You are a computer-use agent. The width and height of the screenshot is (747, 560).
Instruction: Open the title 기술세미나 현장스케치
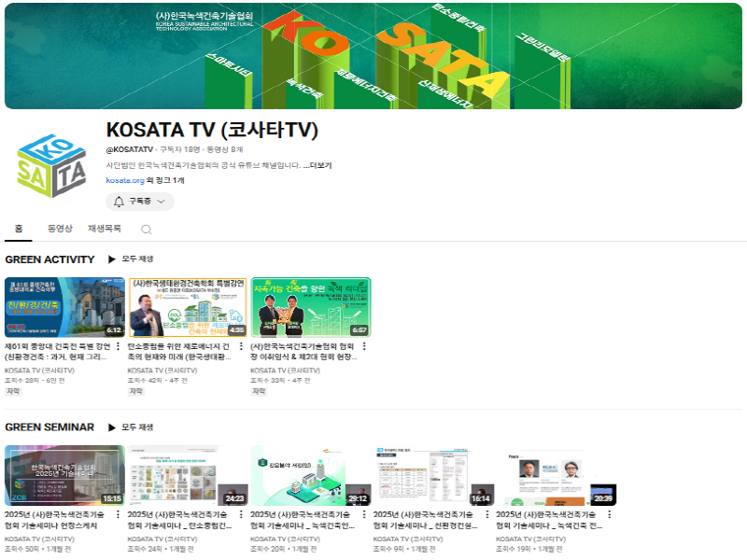(x=54, y=520)
